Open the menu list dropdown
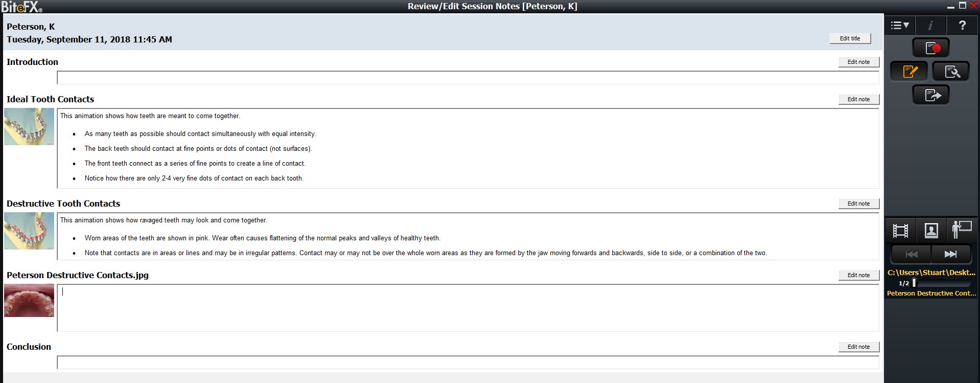Image resolution: width=980 pixels, height=383 pixels. 899,25
